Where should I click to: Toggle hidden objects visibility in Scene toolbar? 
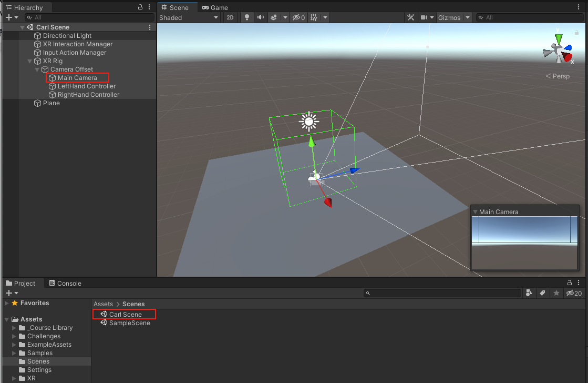tap(298, 17)
